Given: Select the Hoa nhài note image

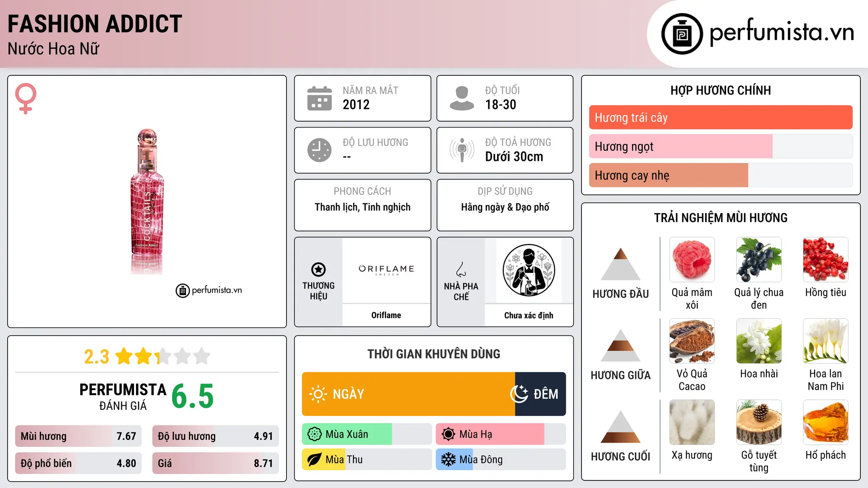Looking at the screenshot, I should (759, 341).
